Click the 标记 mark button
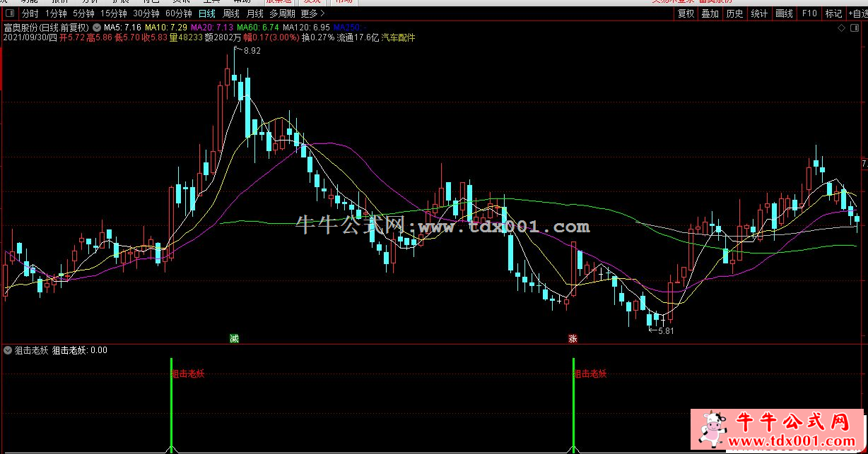Viewport: 868px width, 454px height. [x=833, y=13]
